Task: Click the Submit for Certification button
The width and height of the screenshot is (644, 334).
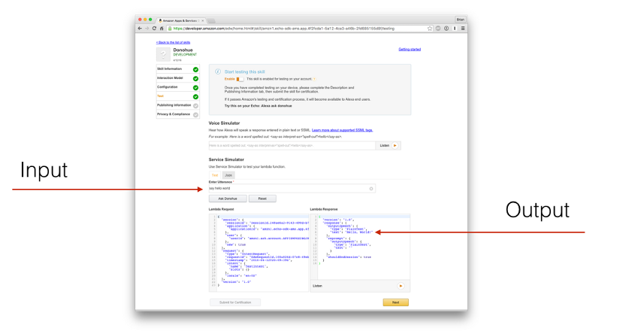Action: coord(235,302)
